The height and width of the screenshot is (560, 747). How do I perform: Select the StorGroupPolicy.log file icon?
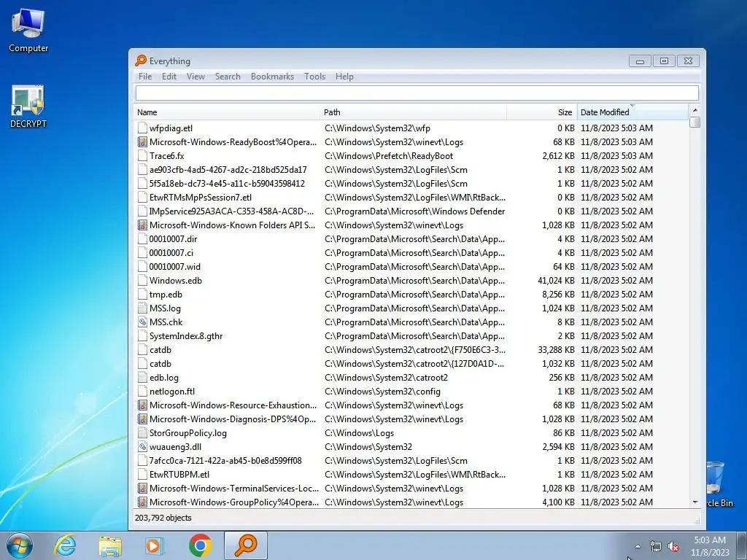click(x=142, y=433)
